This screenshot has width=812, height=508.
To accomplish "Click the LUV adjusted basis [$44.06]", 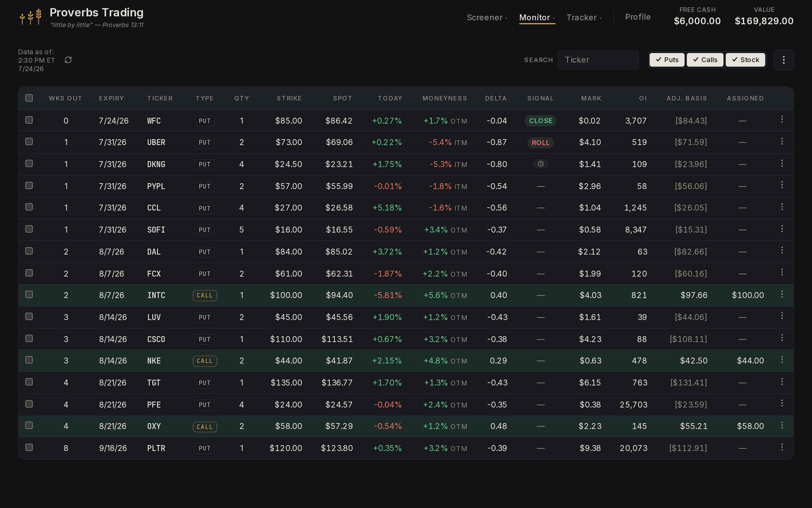I will click(691, 317).
